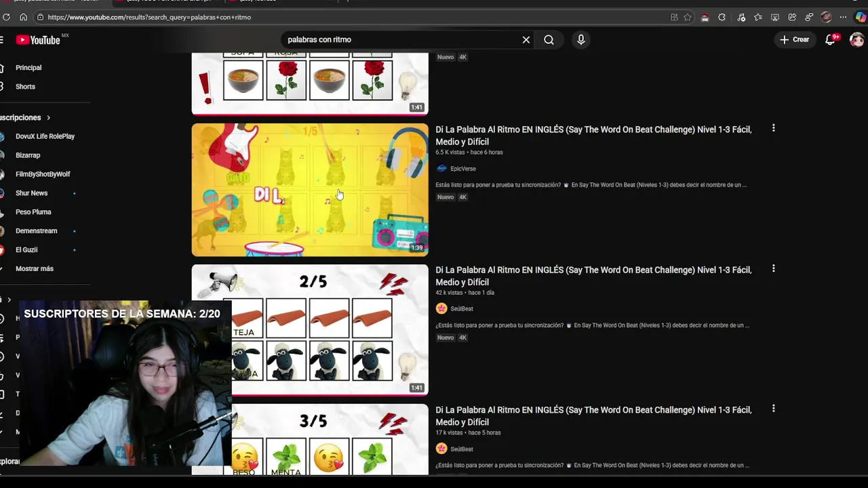Add the page to favorites with the star icon
The width and height of the screenshot is (868, 488).
tap(688, 17)
